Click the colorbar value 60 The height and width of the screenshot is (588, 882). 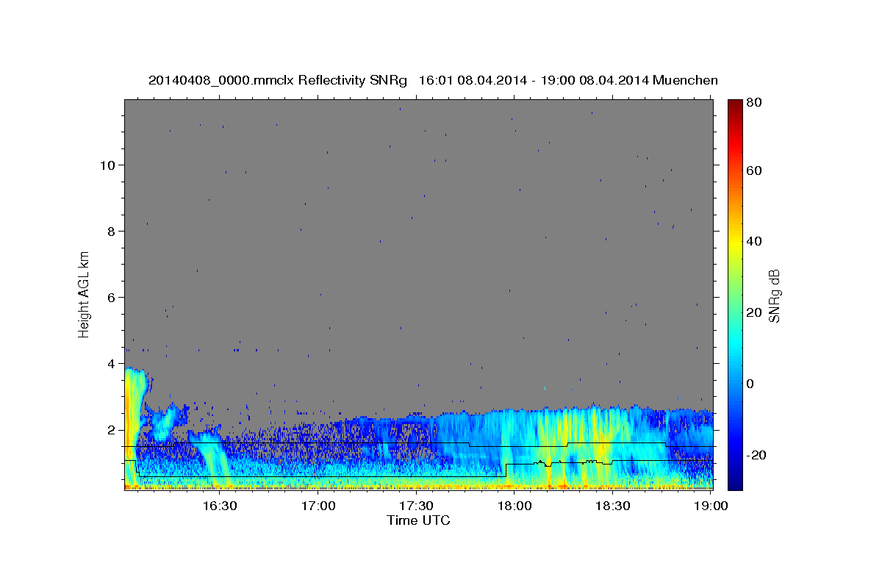pyautogui.click(x=754, y=171)
